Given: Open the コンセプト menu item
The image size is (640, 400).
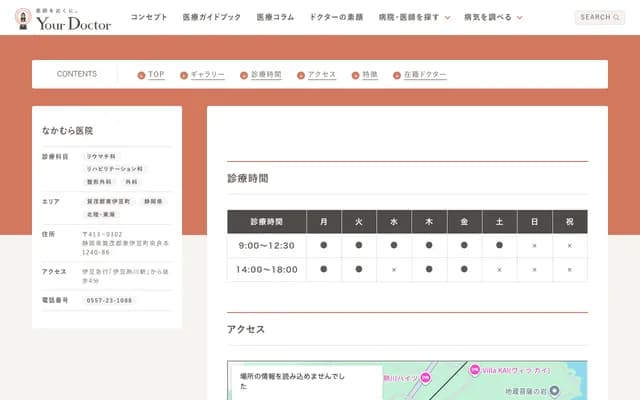Looking at the screenshot, I should (x=149, y=18).
